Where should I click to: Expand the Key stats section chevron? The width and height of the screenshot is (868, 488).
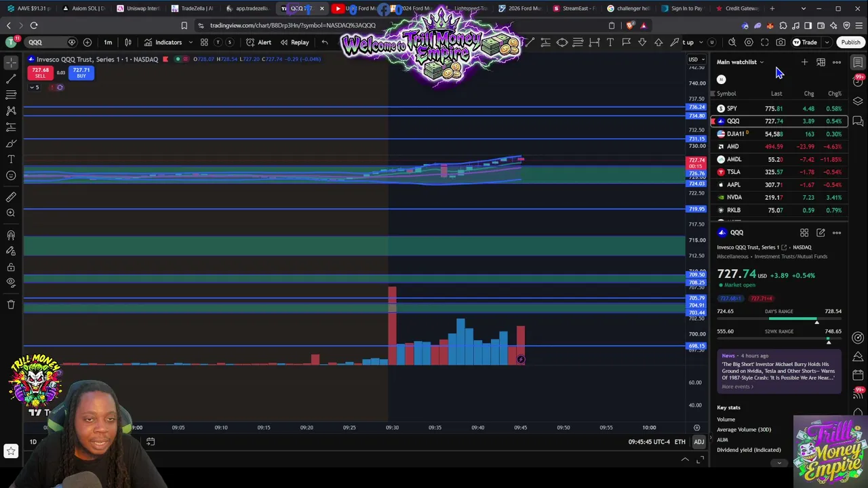[x=779, y=463]
